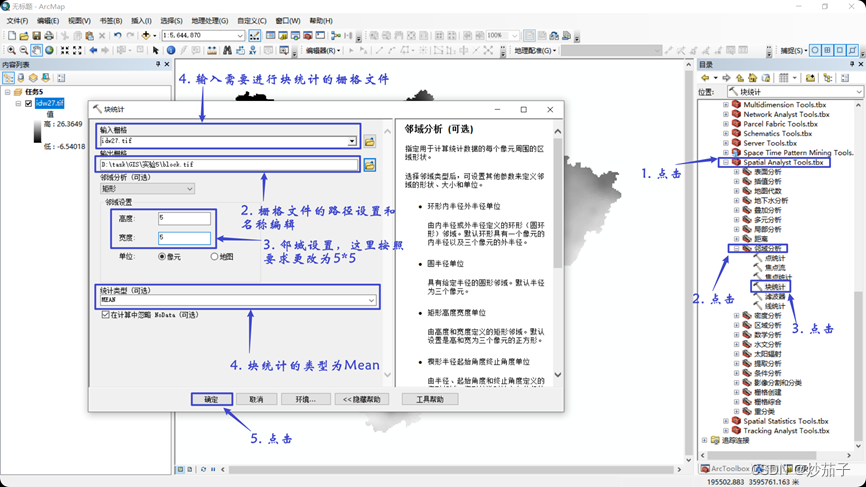
Task: Browse for input raster with folder icon
Action: tap(369, 142)
